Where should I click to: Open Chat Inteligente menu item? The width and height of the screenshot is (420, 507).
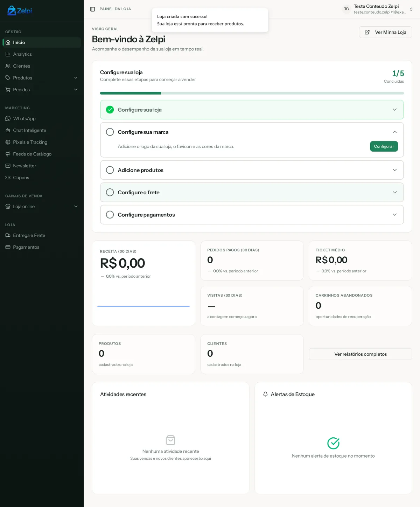tap(42, 130)
